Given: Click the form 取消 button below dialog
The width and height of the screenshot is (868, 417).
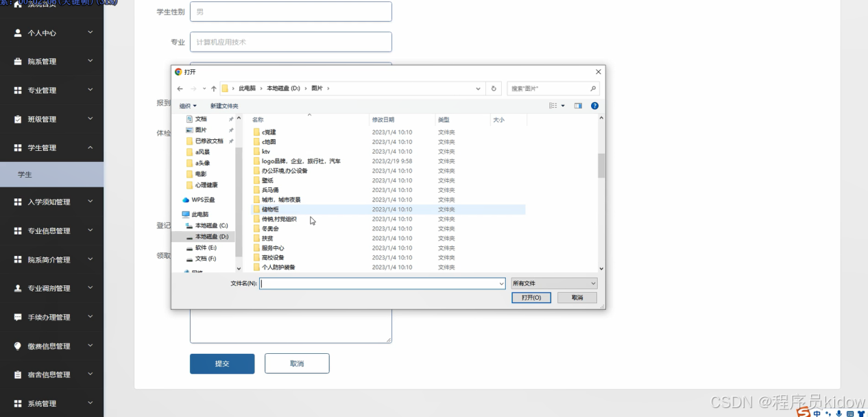Looking at the screenshot, I should point(297,364).
